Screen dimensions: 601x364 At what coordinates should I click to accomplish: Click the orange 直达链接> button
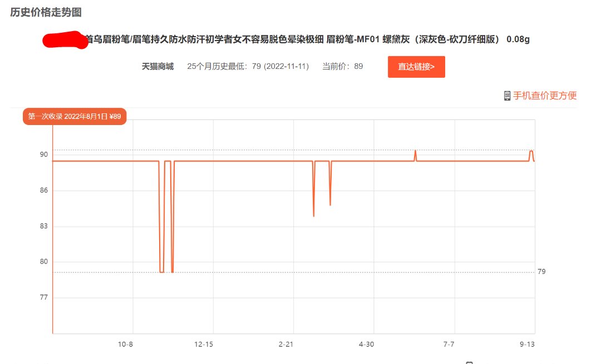(x=416, y=67)
